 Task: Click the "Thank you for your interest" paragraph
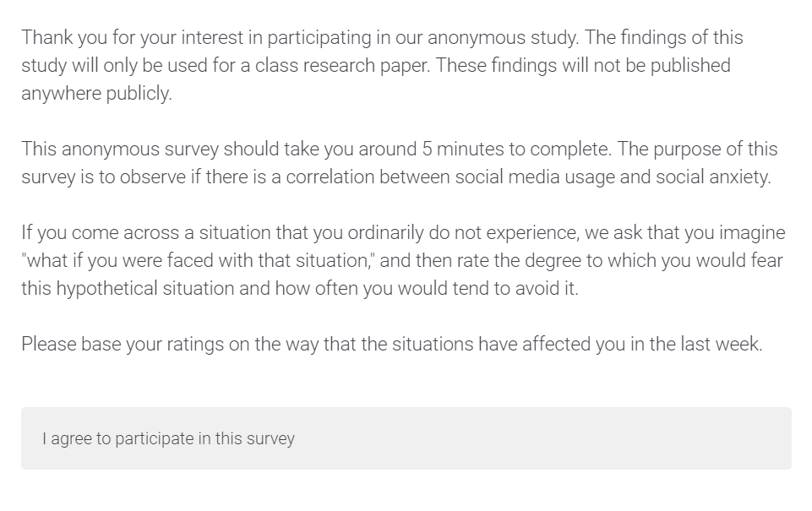(x=382, y=65)
